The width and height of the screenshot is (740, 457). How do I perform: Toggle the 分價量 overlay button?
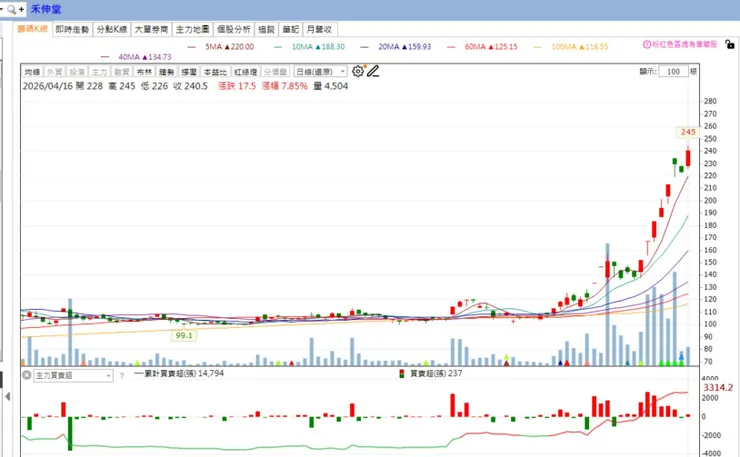point(275,72)
